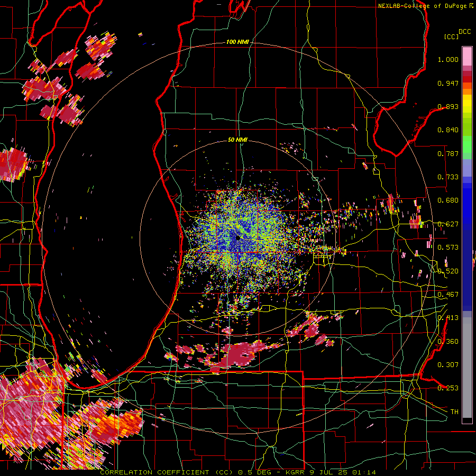Click the 0.627 scale value
Image resolution: width=476 pixels, height=476 pixels.
[448, 224]
